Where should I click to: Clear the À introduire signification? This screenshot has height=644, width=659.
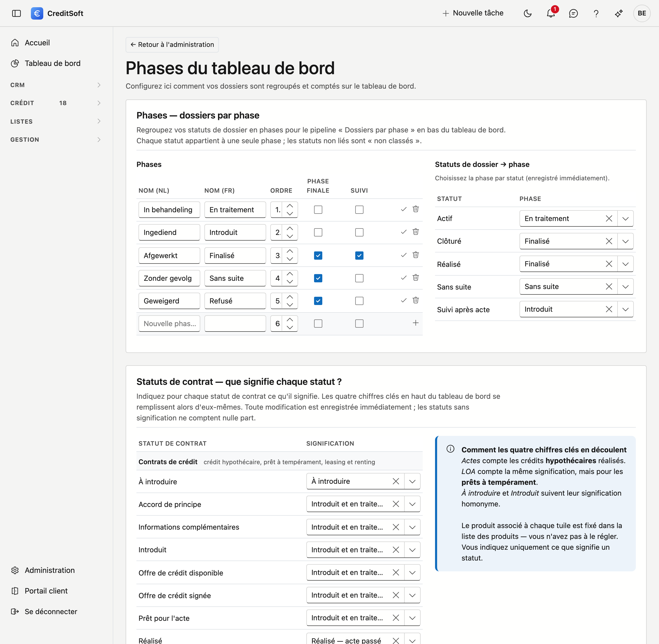click(396, 481)
